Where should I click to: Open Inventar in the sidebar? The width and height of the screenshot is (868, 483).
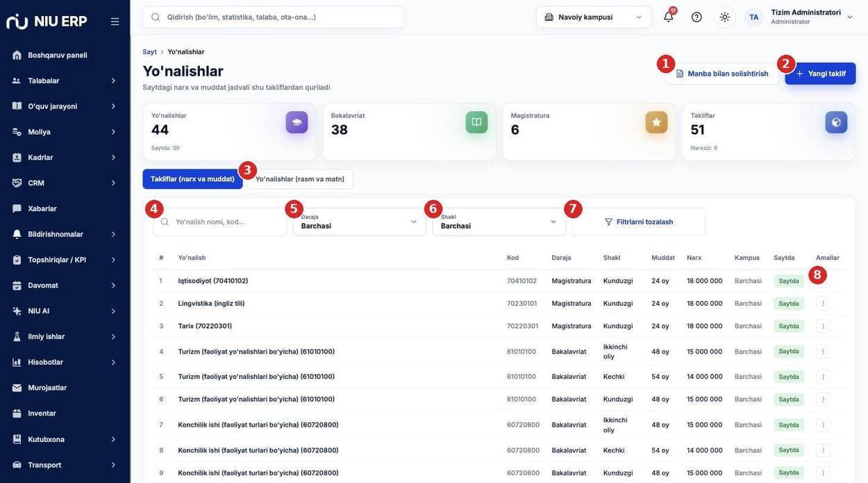(x=65, y=414)
